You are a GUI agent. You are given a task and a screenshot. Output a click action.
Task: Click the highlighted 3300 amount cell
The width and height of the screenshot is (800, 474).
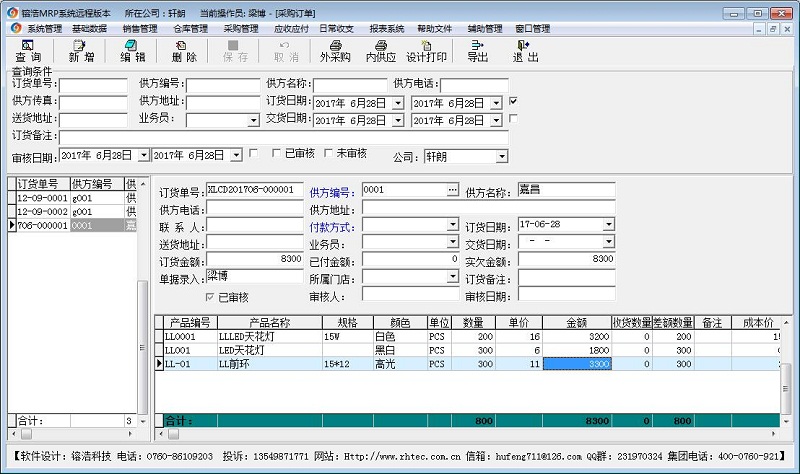click(x=577, y=364)
